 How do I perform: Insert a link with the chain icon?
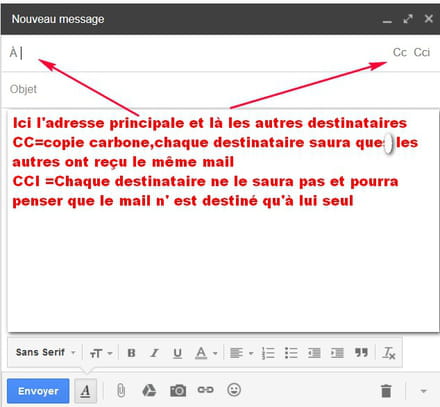point(205,390)
